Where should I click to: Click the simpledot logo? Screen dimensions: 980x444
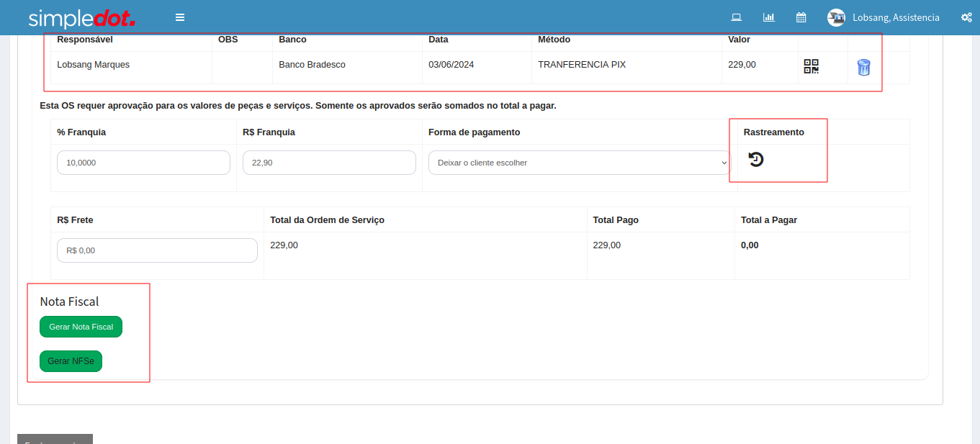coord(82,18)
